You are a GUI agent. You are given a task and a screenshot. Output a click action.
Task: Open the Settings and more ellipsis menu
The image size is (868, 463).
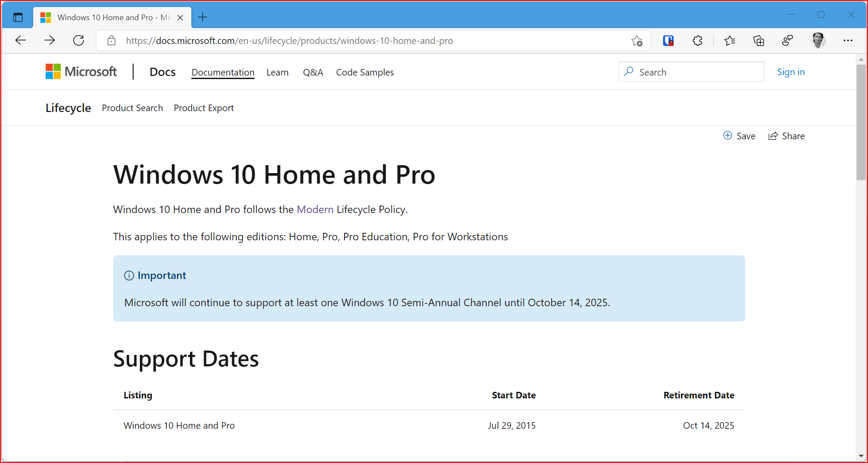848,40
